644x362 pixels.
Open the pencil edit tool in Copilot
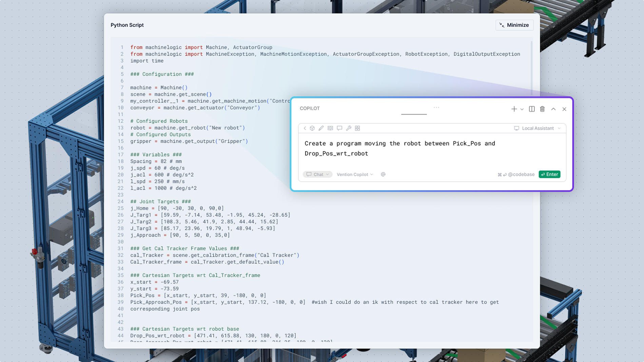[321, 128]
